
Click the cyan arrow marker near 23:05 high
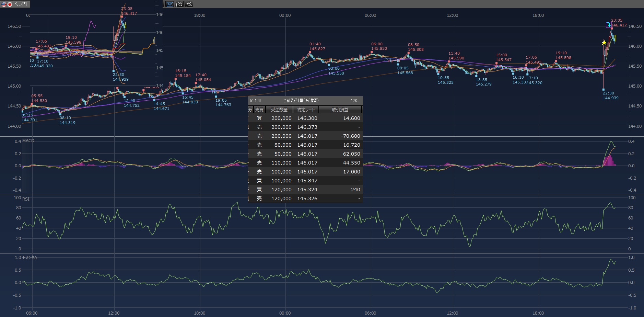click(x=608, y=25)
